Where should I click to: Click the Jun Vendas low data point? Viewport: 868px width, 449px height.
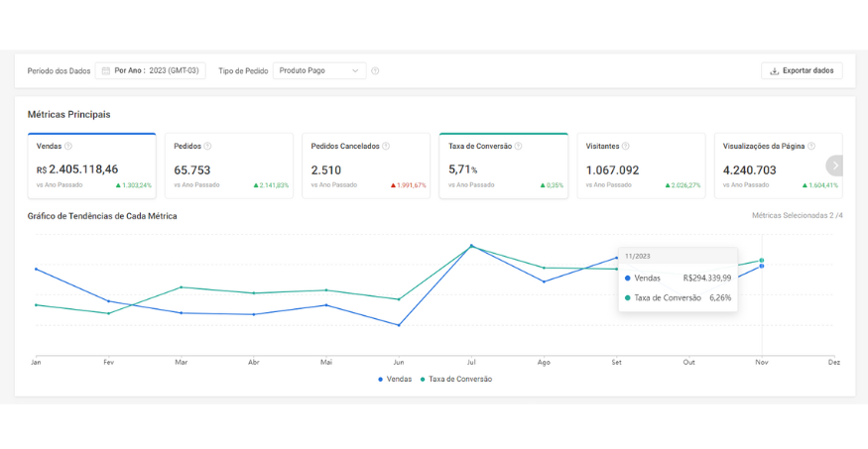pyautogui.click(x=399, y=325)
